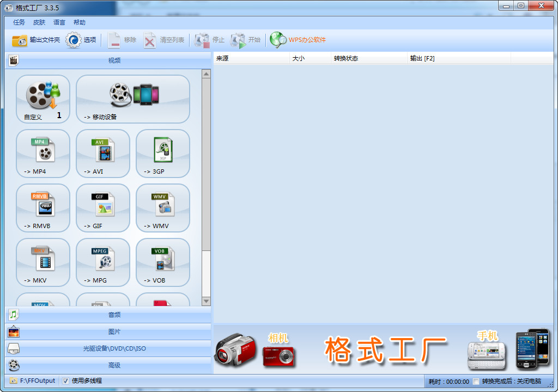558x392 pixels.
Task: Click the clapperboard icon beside 视频
Action: (x=14, y=60)
